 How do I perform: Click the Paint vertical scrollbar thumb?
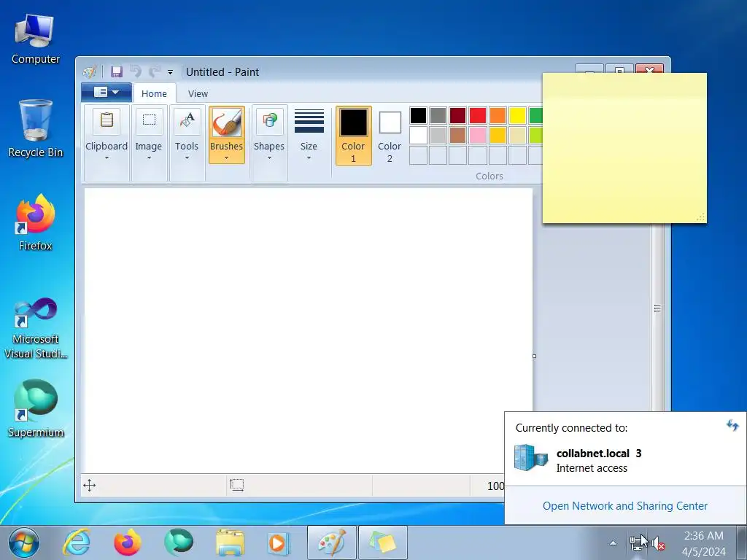click(x=657, y=308)
